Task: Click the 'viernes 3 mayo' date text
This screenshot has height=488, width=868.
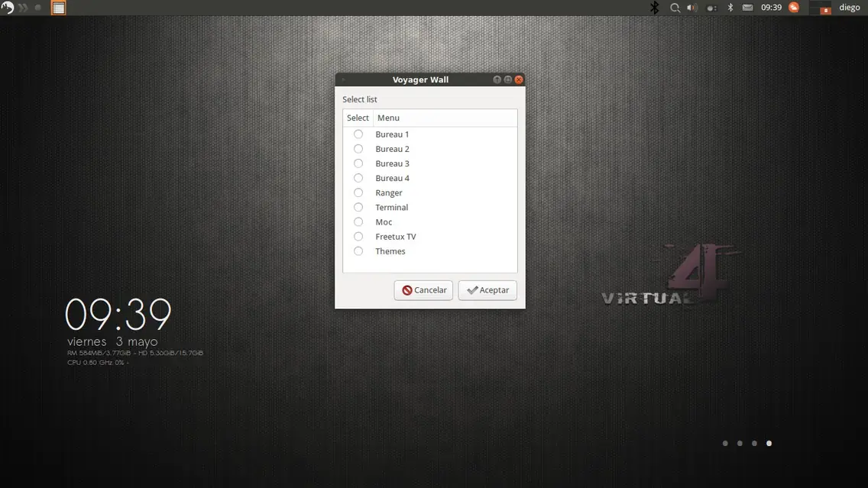Action: [112, 341]
